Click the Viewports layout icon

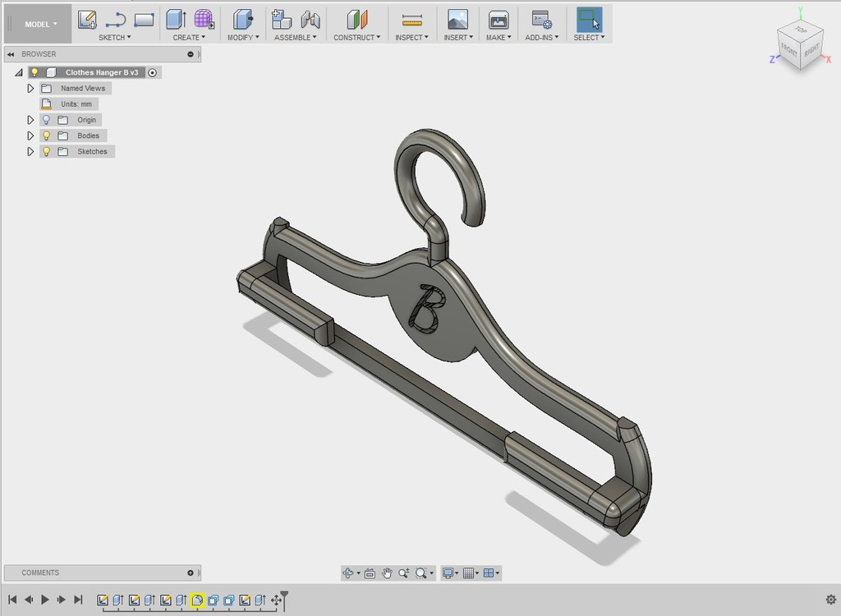tap(488, 573)
